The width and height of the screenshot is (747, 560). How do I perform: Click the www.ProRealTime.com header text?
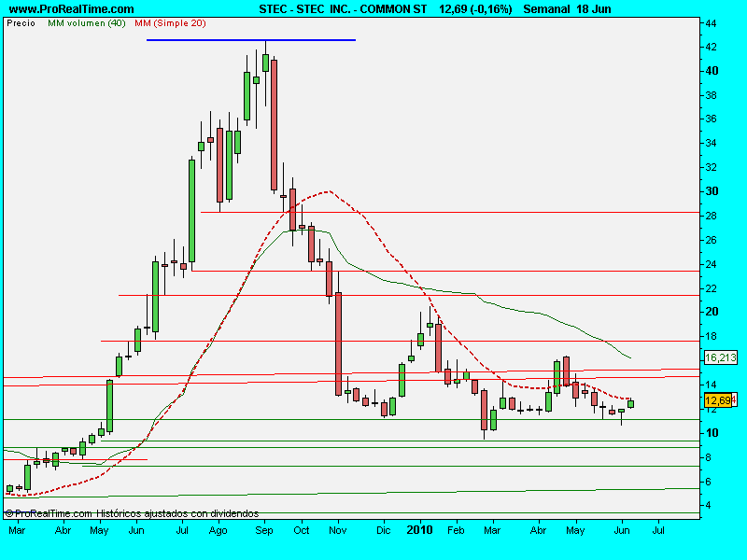coord(72,9)
